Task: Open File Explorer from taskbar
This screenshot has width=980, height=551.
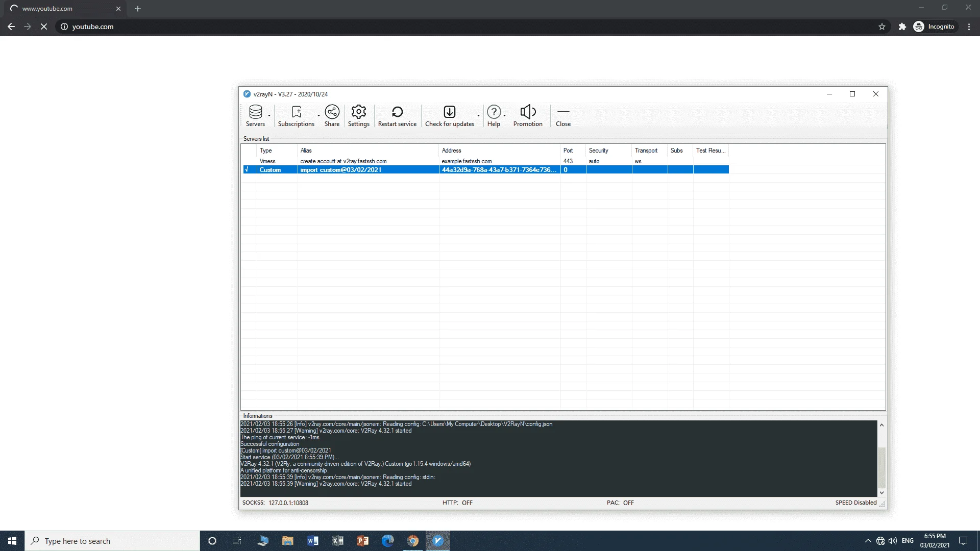Action: tap(288, 541)
